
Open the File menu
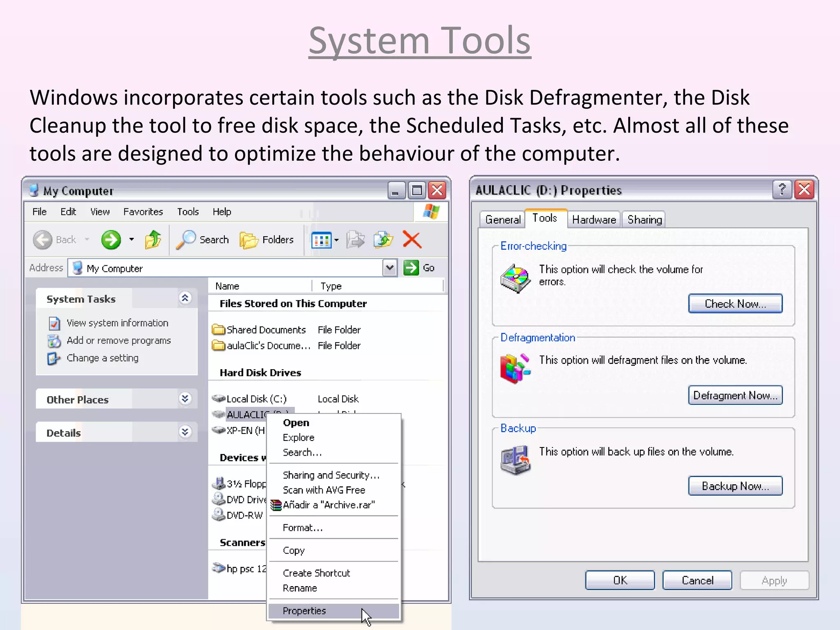(x=39, y=212)
